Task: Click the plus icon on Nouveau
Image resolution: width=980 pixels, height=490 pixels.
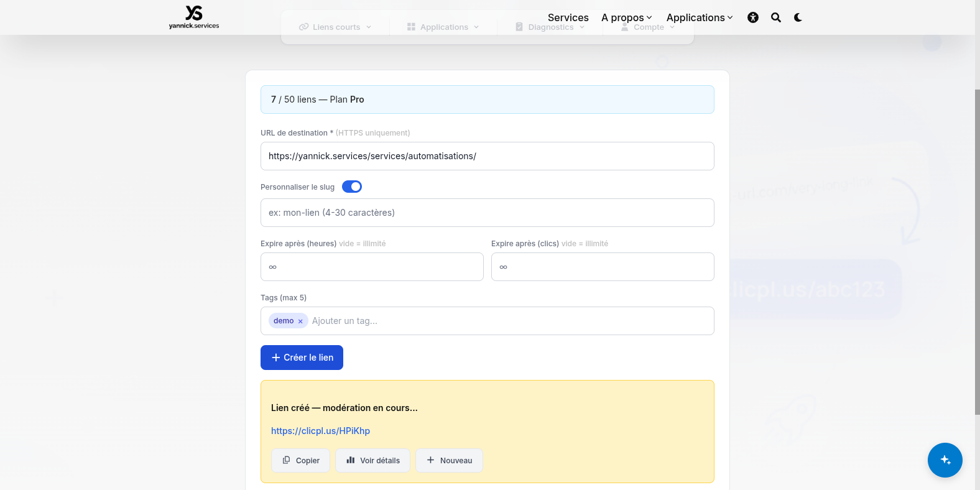Action: pyautogui.click(x=430, y=460)
